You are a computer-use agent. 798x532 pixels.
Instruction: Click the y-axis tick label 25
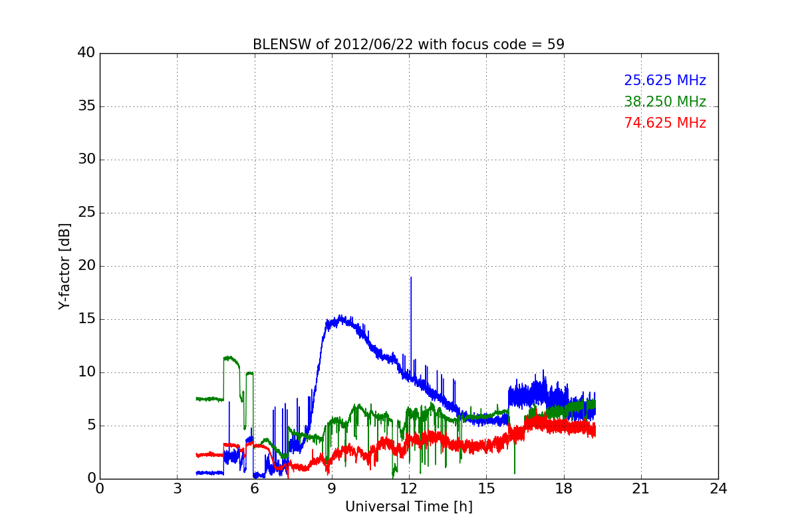[x=86, y=213]
